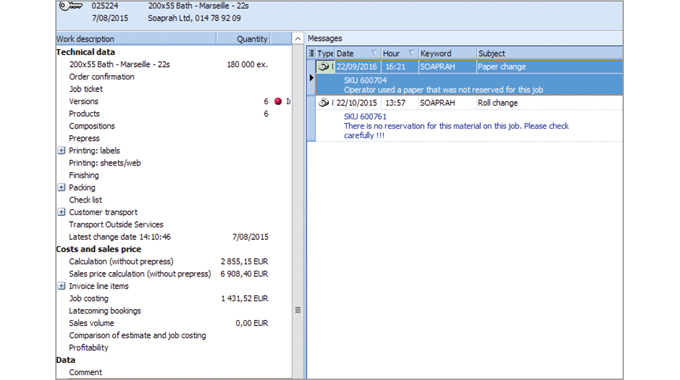
Task: Click the 'SKU 600704' message text
Action: 365,80
